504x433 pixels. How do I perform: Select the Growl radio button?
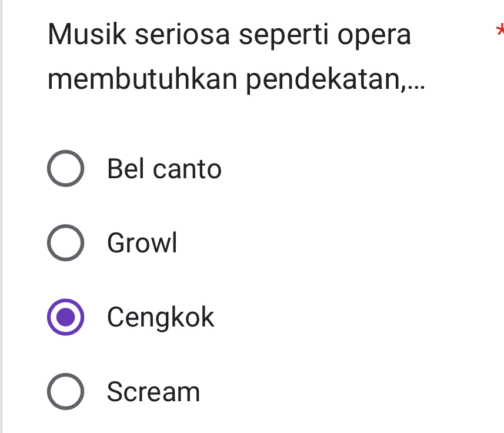[66, 244]
